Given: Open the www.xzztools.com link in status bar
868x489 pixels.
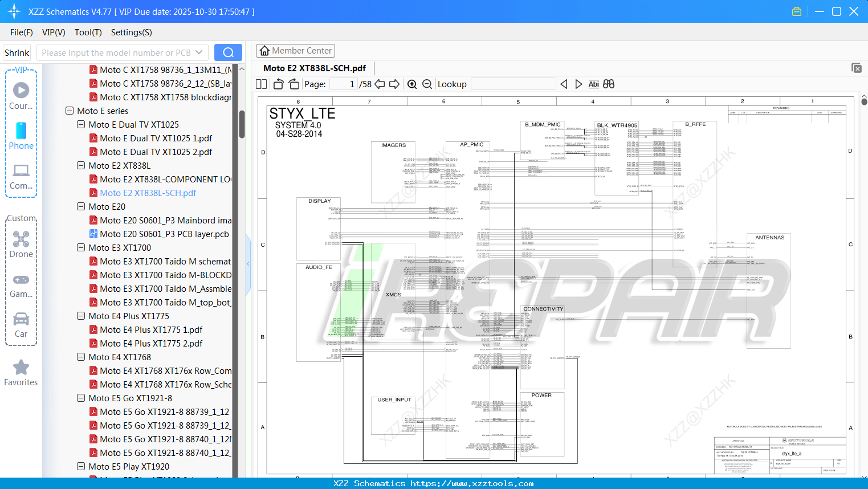Looking at the screenshot, I should coord(472,483).
